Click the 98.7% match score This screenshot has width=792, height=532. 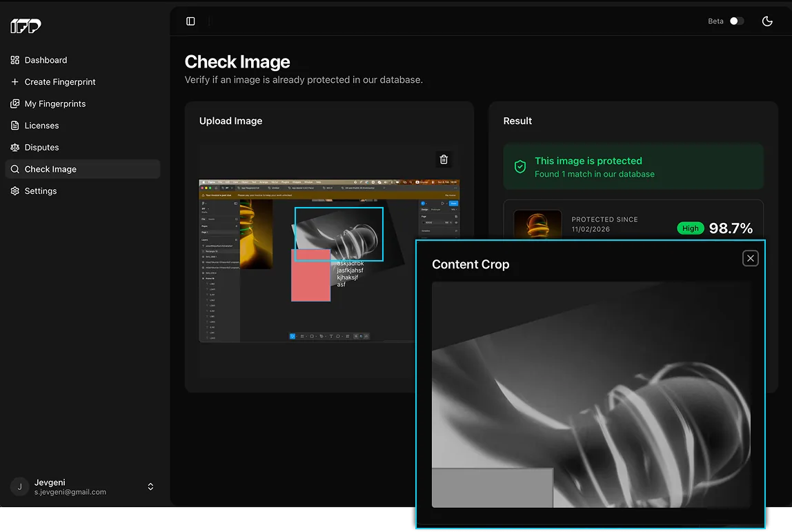point(731,228)
